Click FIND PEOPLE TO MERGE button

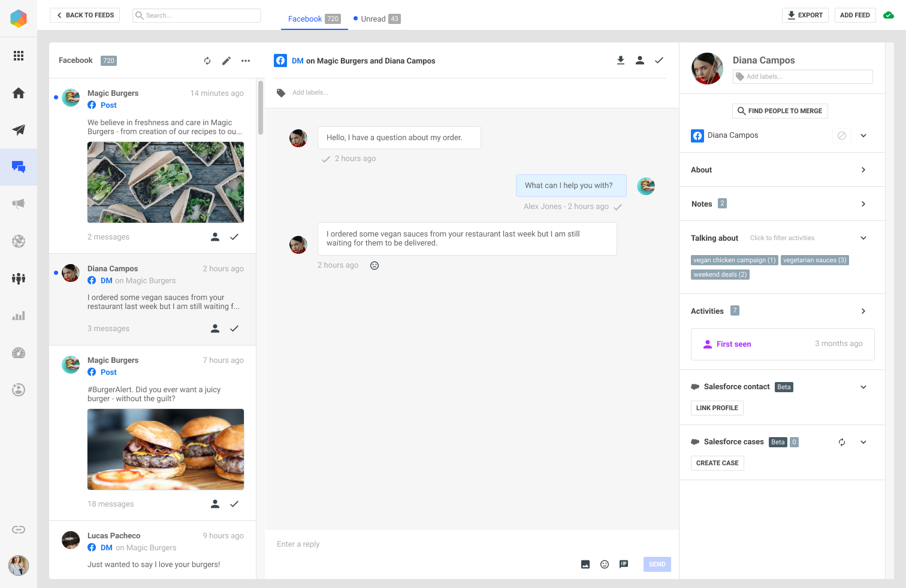click(780, 111)
